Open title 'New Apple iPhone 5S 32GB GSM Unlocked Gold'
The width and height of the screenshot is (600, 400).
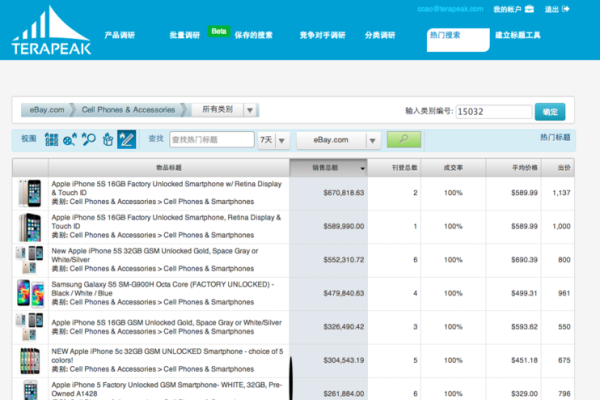pyautogui.click(x=155, y=255)
